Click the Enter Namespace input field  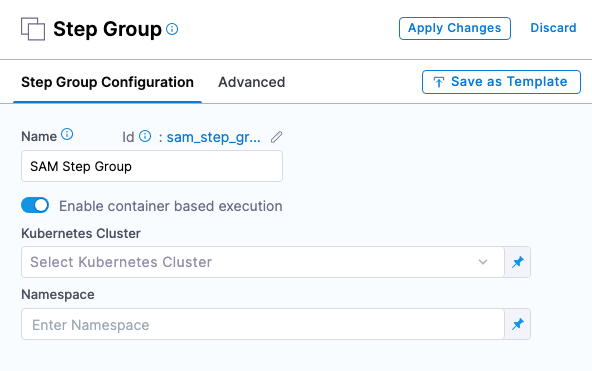(263, 324)
